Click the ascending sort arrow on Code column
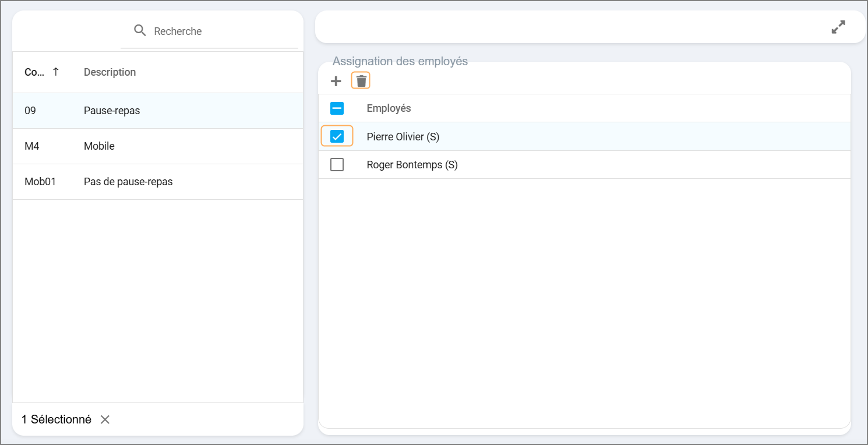 pos(56,72)
